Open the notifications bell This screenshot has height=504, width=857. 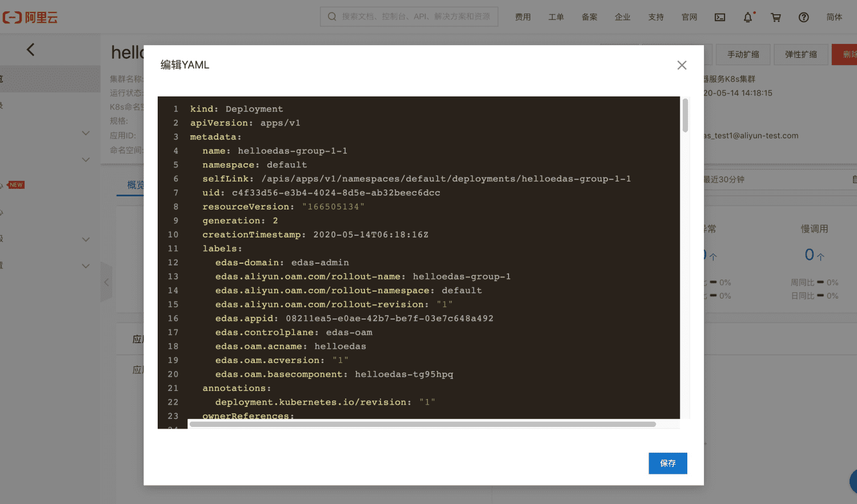(748, 17)
